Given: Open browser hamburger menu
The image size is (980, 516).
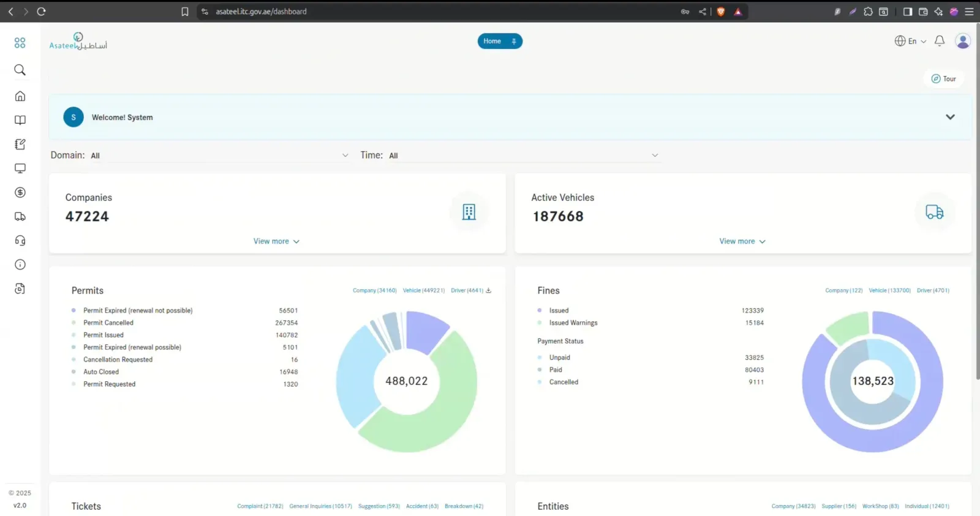Looking at the screenshot, I should (x=969, y=12).
